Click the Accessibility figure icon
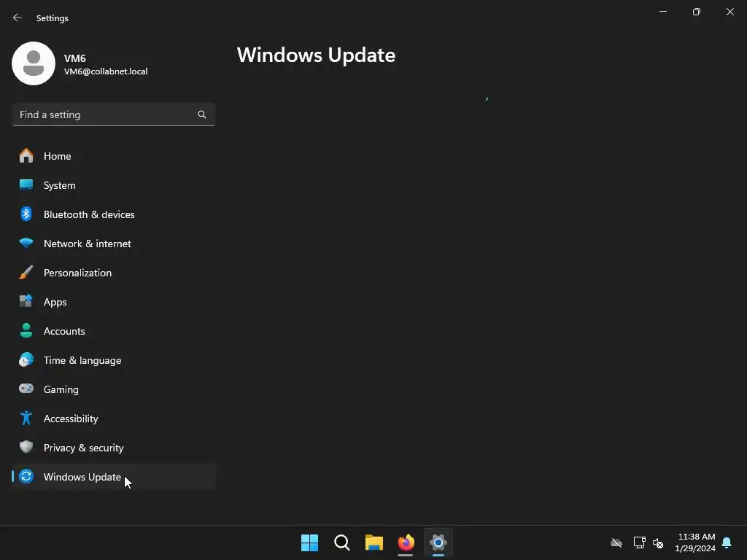Viewport: 747px width, 560px height. pos(26,418)
